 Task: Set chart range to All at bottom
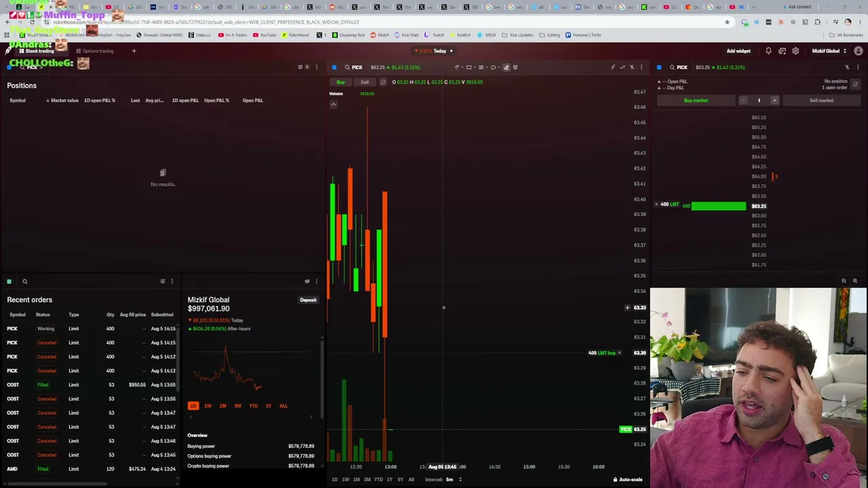pyautogui.click(x=411, y=479)
